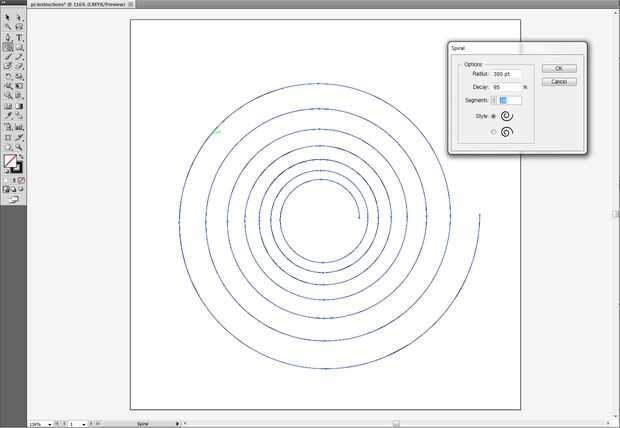This screenshot has height=428, width=620.
Task: Enable Draw Inside mode
Action: pos(21,189)
